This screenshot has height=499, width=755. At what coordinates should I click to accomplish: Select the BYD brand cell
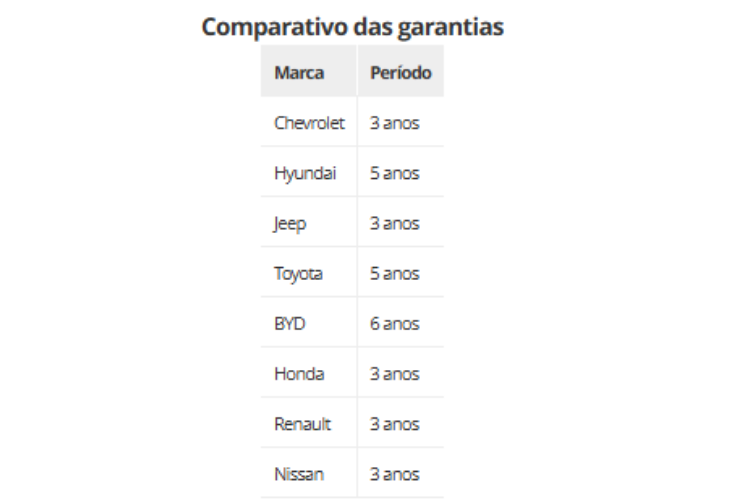[290, 324]
